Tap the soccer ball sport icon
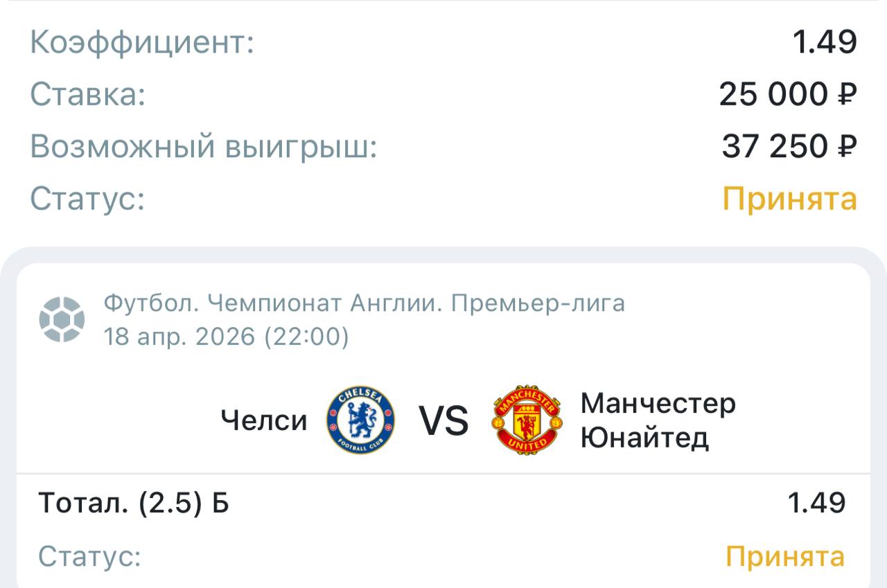This screenshot has height=588, width=887. pos(62,319)
